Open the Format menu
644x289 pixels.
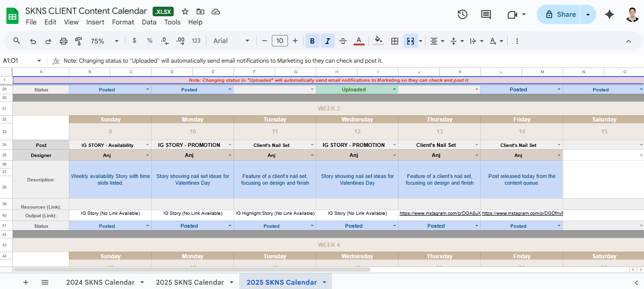click(x=123, y=22)
